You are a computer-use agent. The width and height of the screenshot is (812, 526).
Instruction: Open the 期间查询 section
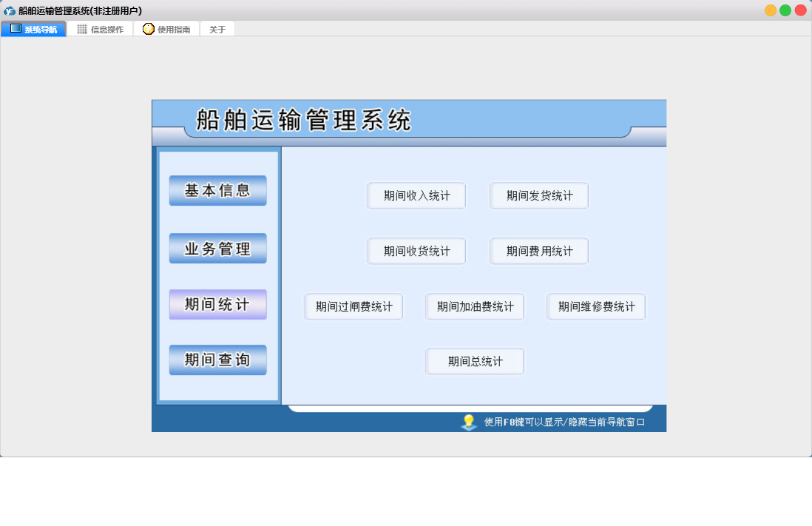tap(218, 360)
